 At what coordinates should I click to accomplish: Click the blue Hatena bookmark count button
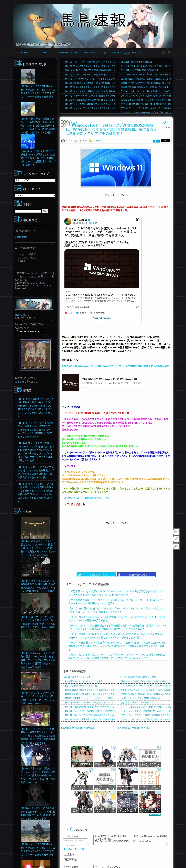point(156,141)
